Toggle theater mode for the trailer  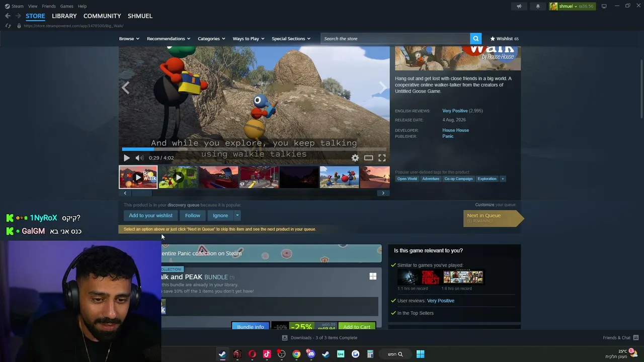point(369,158)
